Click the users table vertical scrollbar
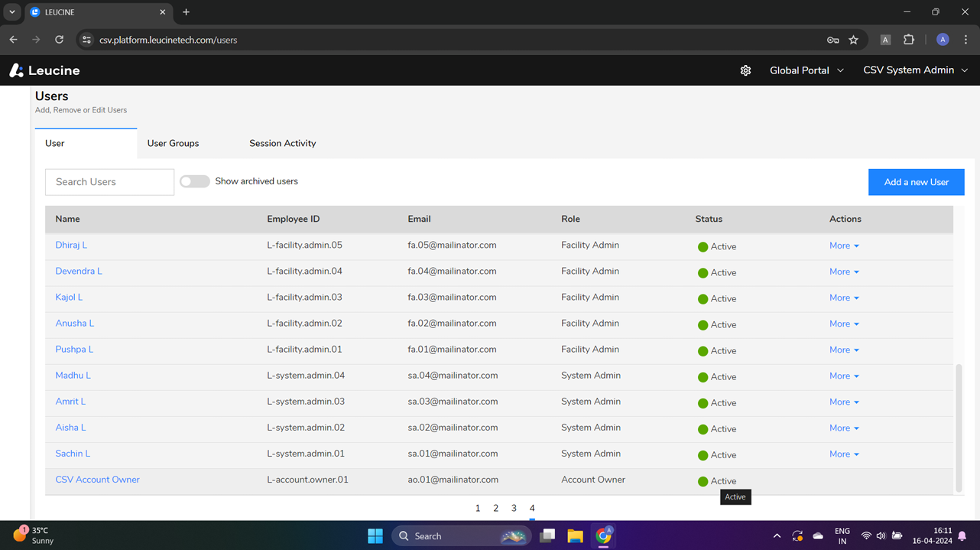The height and width of the screenshot is (550, 980). click(x=959, y=428)
